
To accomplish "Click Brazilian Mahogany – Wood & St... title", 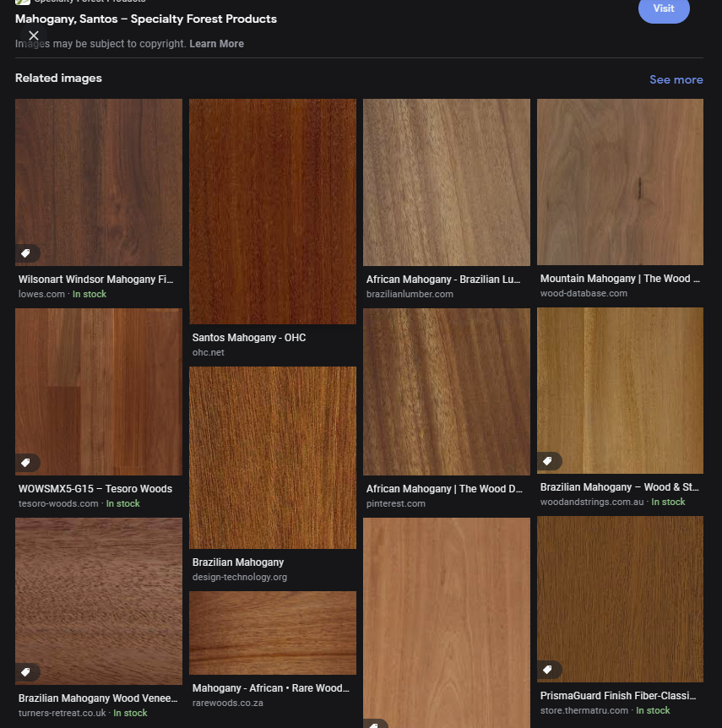I will coord(619,487).
